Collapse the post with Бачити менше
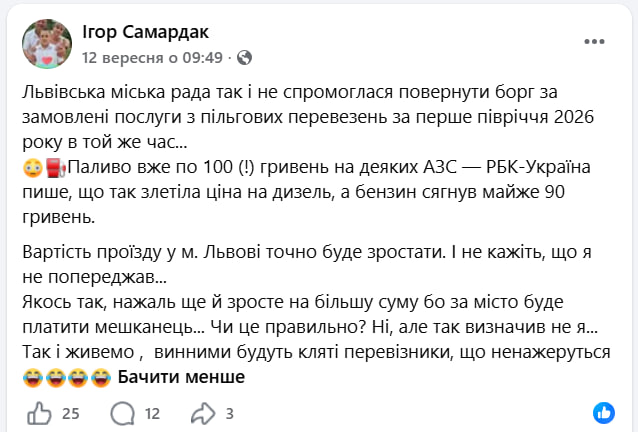The width and height of the screenshot is (638, 432). click(x=181, y=377)
